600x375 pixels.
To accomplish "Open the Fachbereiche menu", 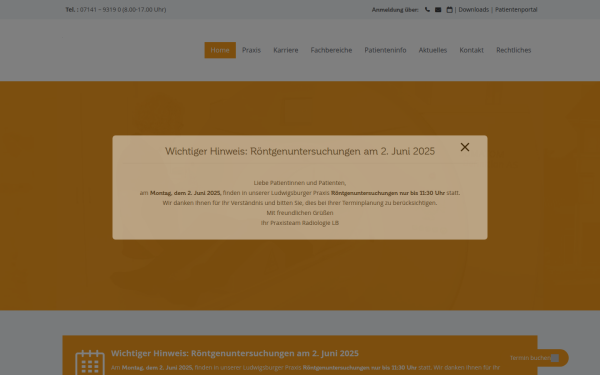I will click(331, 50).
